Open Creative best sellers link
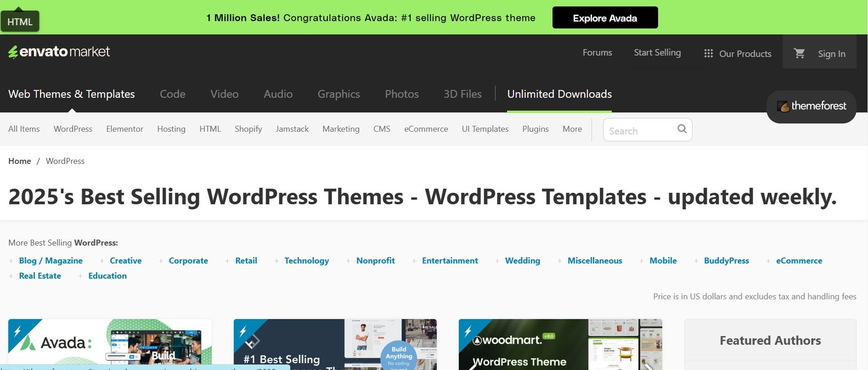The image size is (868, 370). click(126, 261)
